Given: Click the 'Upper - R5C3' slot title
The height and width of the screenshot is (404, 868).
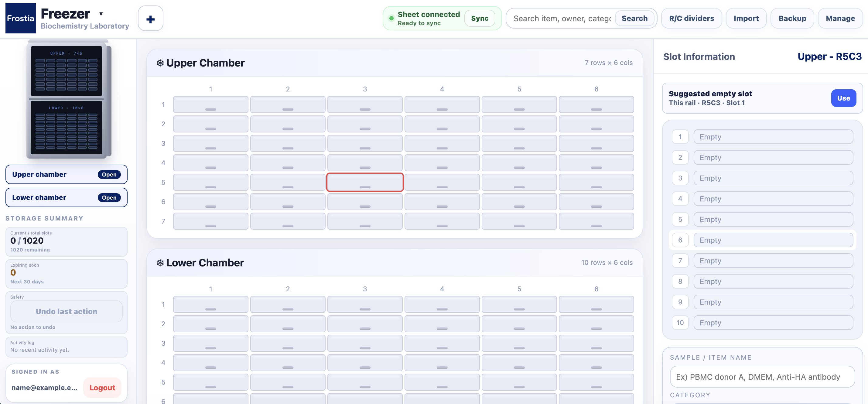Looking at the screenshot, I should pyautogui.click(x=829, y=56).
